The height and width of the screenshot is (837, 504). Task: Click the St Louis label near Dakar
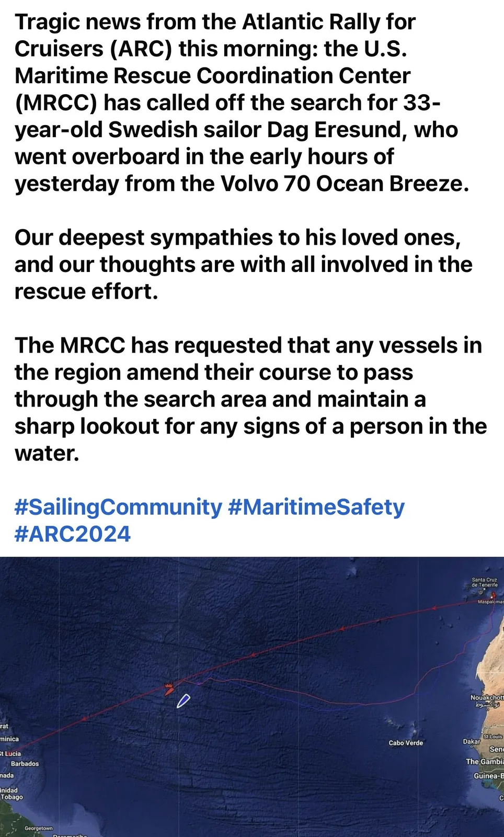click(492, 736)
